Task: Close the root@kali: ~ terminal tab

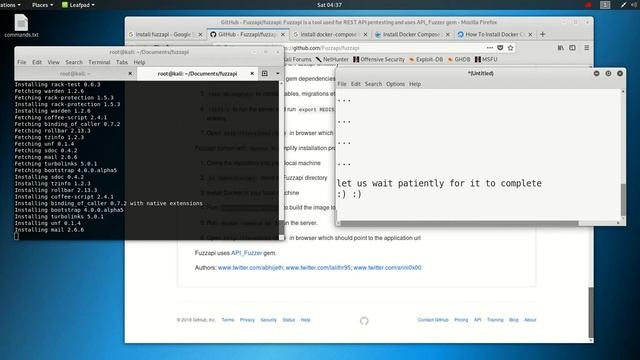Action: (x=130, y=73)
